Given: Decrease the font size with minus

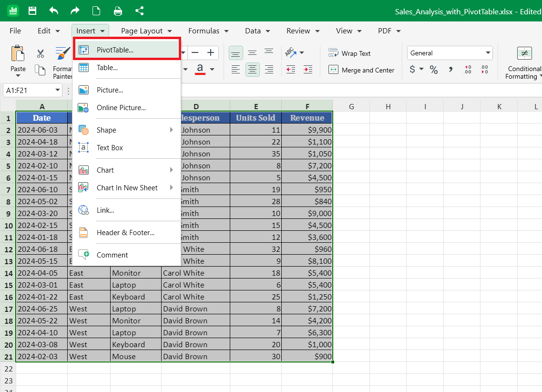Looking at the screenshot, I should 195,52.
